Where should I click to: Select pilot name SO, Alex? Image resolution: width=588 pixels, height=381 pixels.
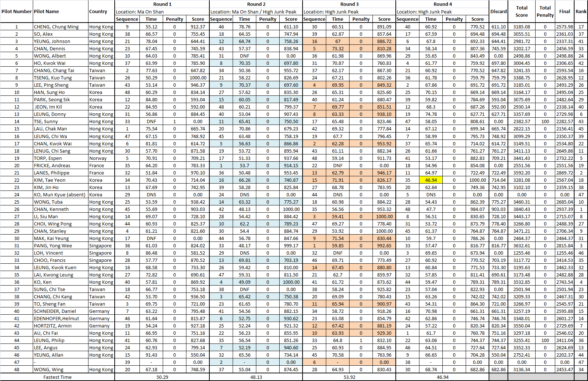[x=43, y=34]
